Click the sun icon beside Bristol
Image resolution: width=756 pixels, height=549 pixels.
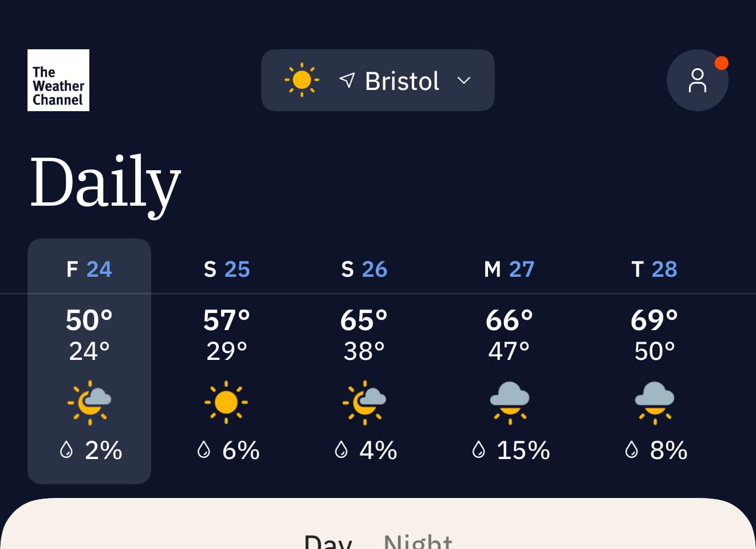(x=302, y=80)
